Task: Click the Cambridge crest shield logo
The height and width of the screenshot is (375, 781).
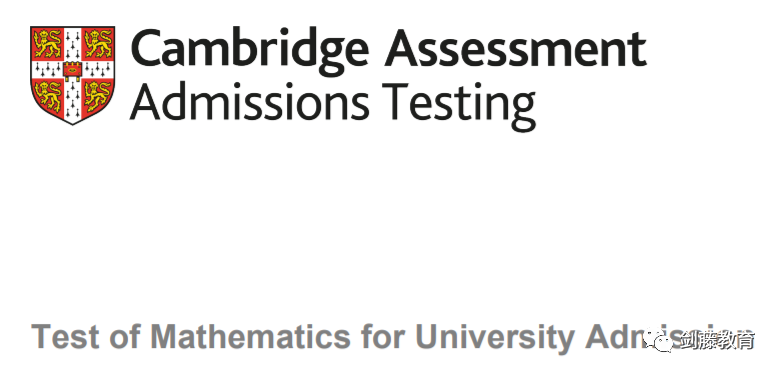Action: (73, 75)
